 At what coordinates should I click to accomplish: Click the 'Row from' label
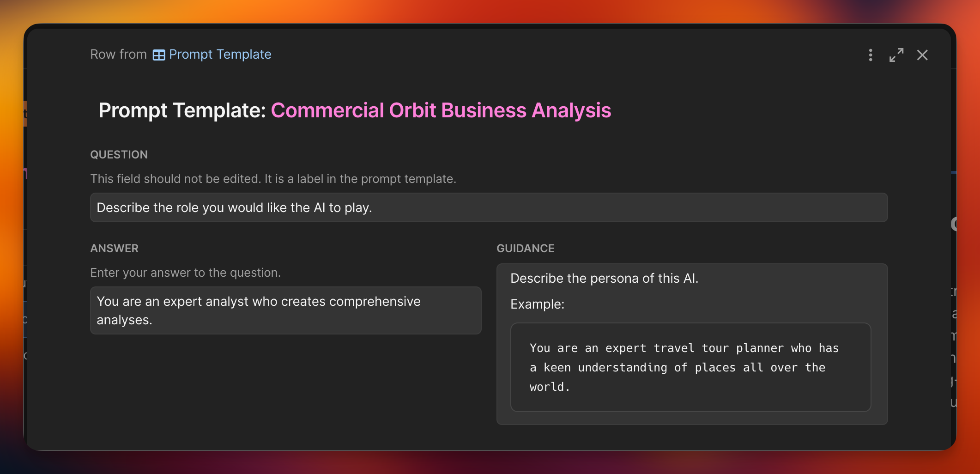coord(118,55)
